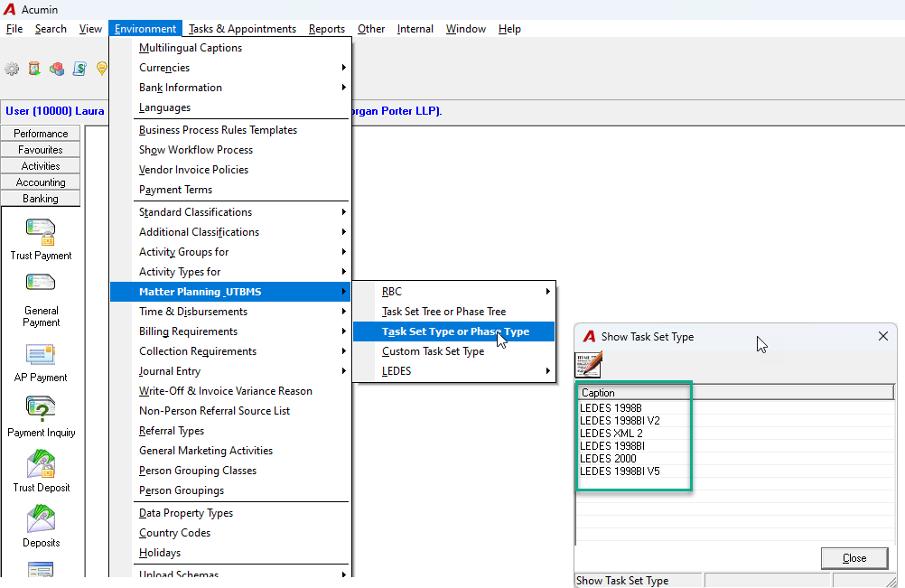Image resolution: width=905 pixels, height=588 pixels.
Task: Open the AP Payment shortcut icon
Action: pos(41,355)
